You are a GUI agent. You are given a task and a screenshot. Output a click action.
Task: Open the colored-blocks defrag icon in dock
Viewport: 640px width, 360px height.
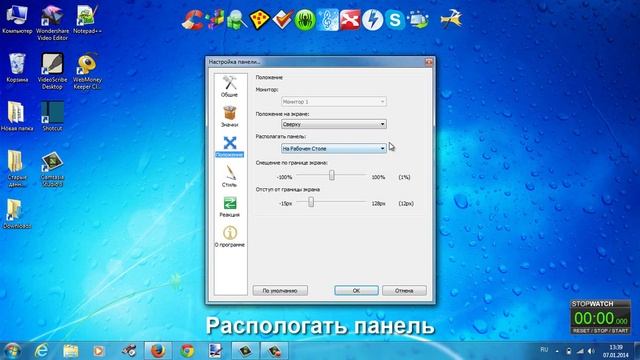[x=215, y=20]
